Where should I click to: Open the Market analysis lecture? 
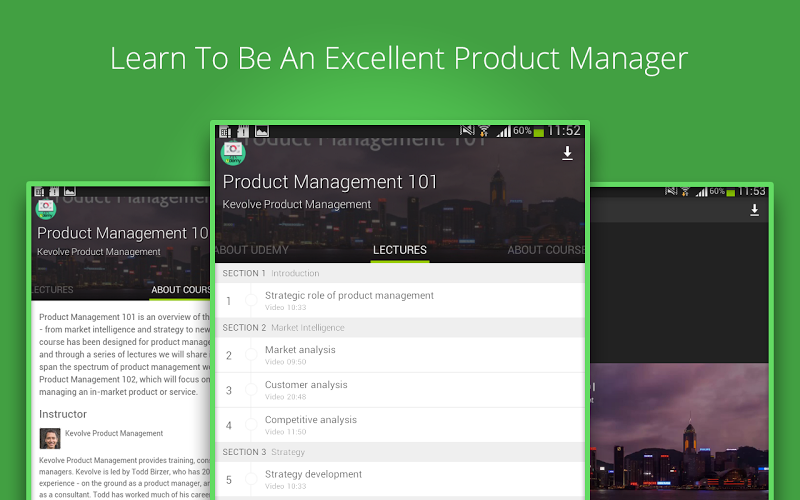(x=399, y=355)
